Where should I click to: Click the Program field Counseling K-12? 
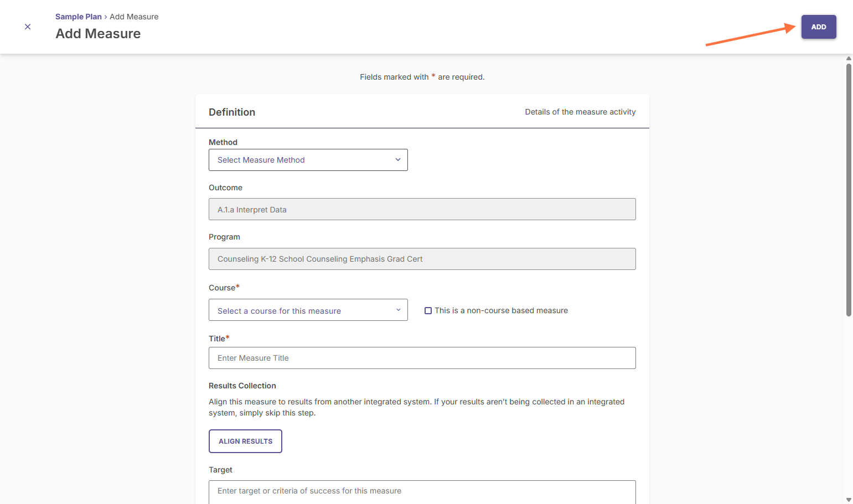pyautogui.click(x=422, y=259)
